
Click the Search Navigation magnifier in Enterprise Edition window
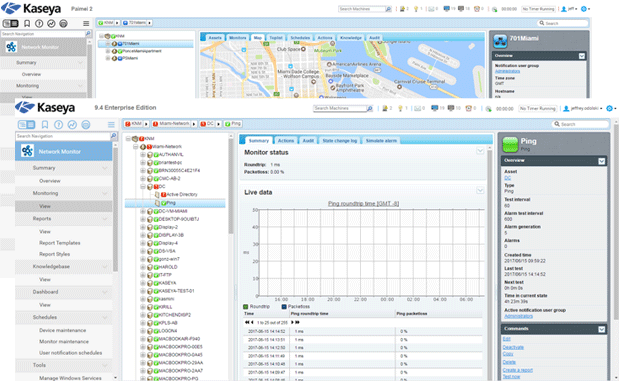tap(113, 136)
